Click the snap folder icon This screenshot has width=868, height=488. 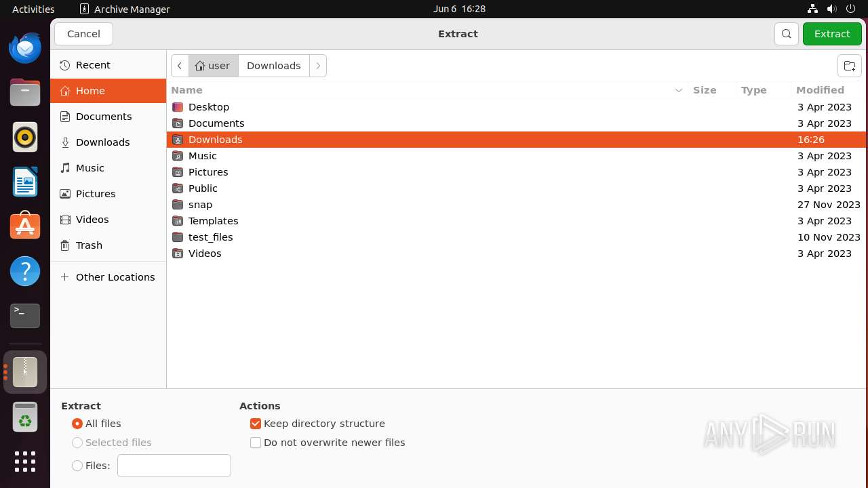click(178, 205)
